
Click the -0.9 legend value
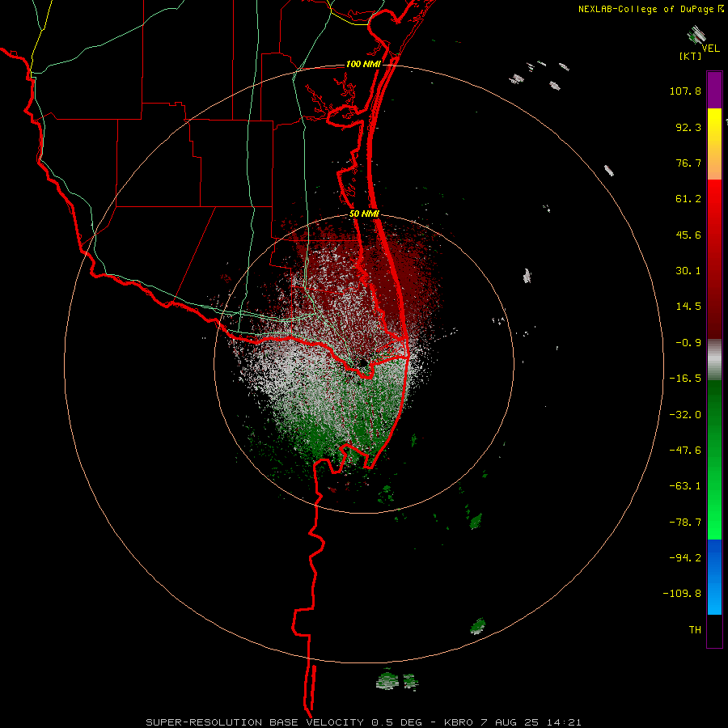click(688, 343)
